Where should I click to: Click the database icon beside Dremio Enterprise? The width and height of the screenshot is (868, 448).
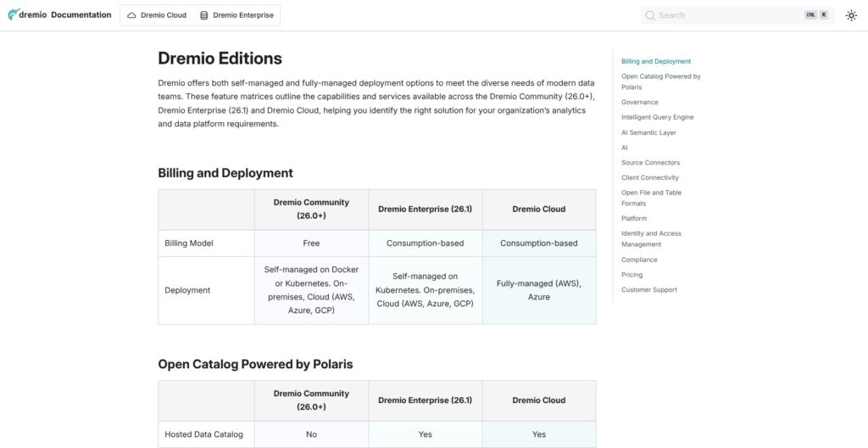click(203, 15)
